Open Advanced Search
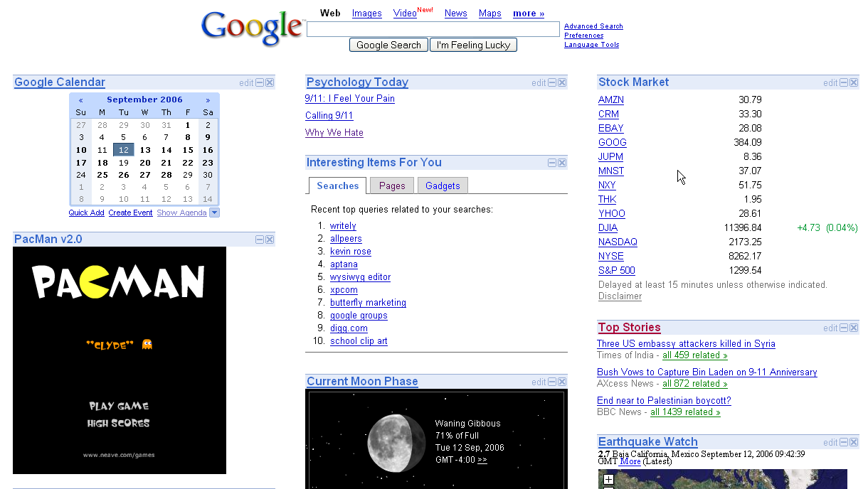 593,26
